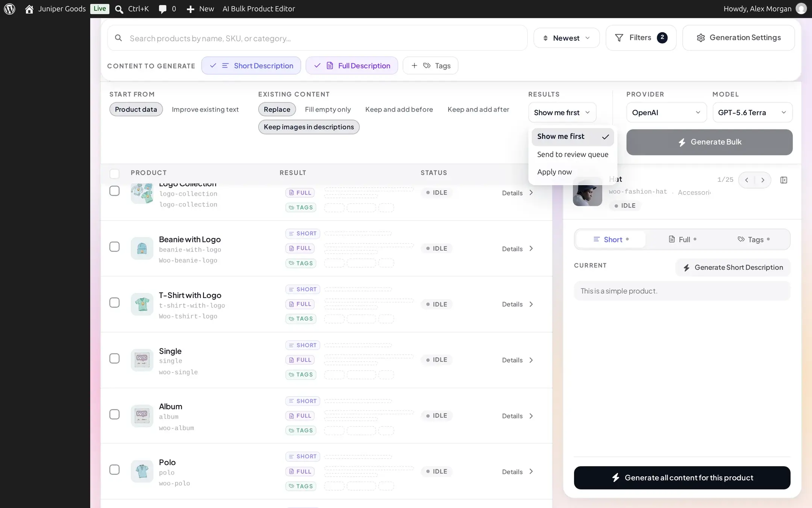Click the Polo shirt product image
The image size is (812, 508).
pos(142,471)
